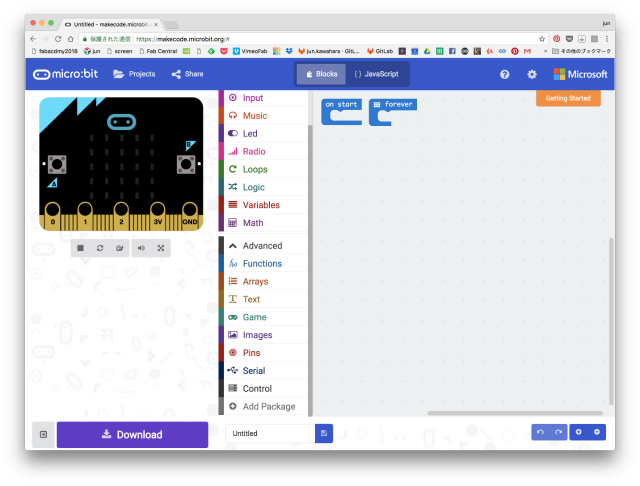Image resolution: width=640 pixels, height=486 pixels.
Task: Bookmark this page with star icon
Action: (542, 39)
